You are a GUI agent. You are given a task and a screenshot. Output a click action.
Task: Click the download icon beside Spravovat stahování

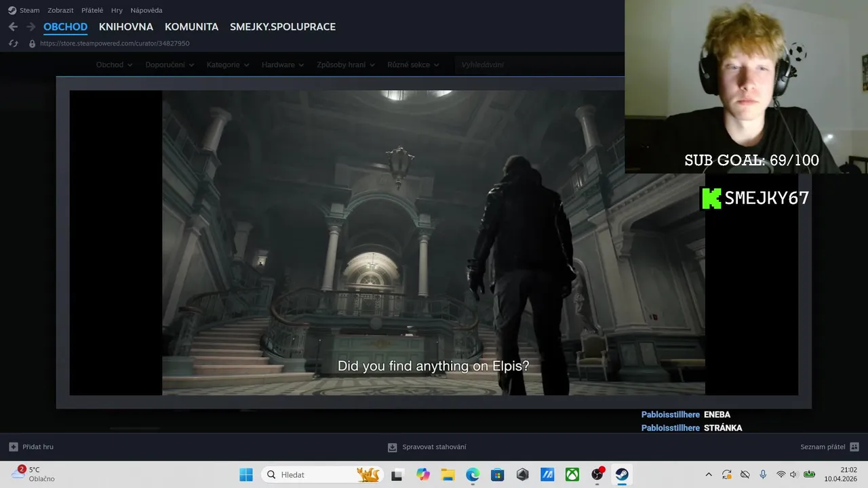392,447
